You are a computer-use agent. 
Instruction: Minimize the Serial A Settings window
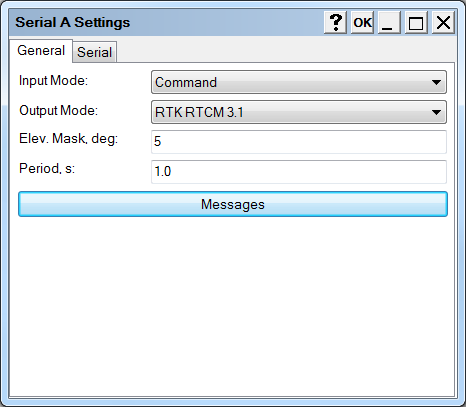coord(389,22)
